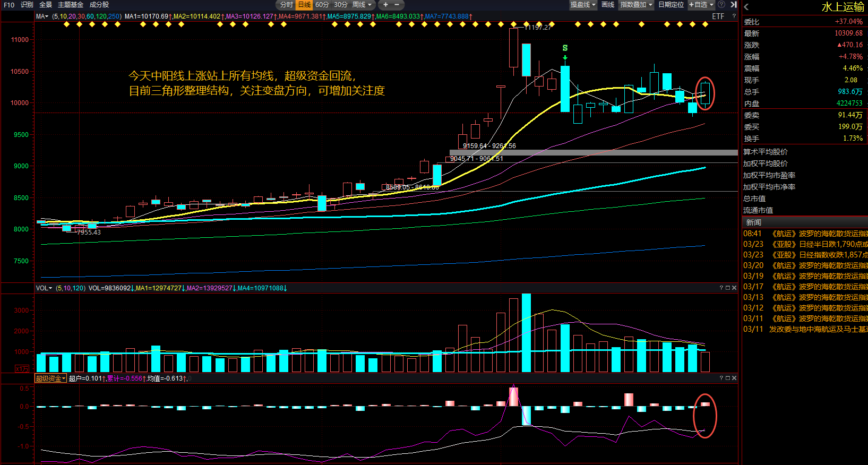This screenshot has height=465, width=868.
Task: Expand the 周线 period dropdown
Action: 362,5
